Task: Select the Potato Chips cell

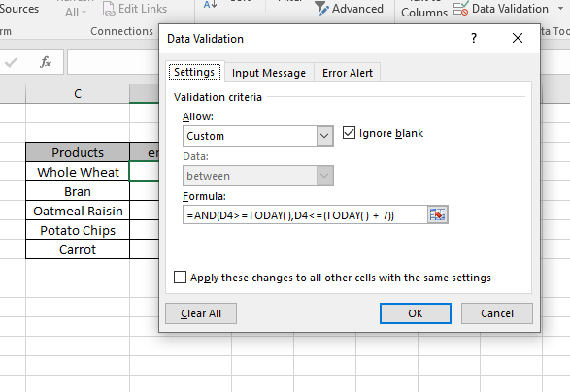Action: (78, 230)
